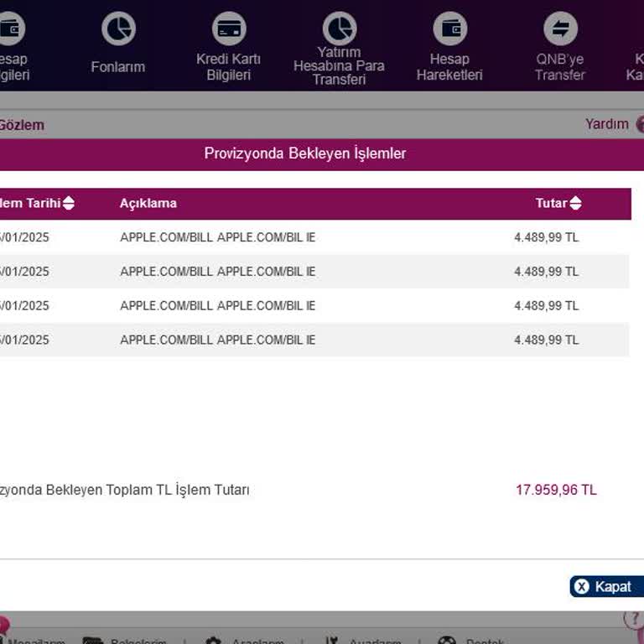Click the Ayarlarım tools icon

tap(333, 641)
